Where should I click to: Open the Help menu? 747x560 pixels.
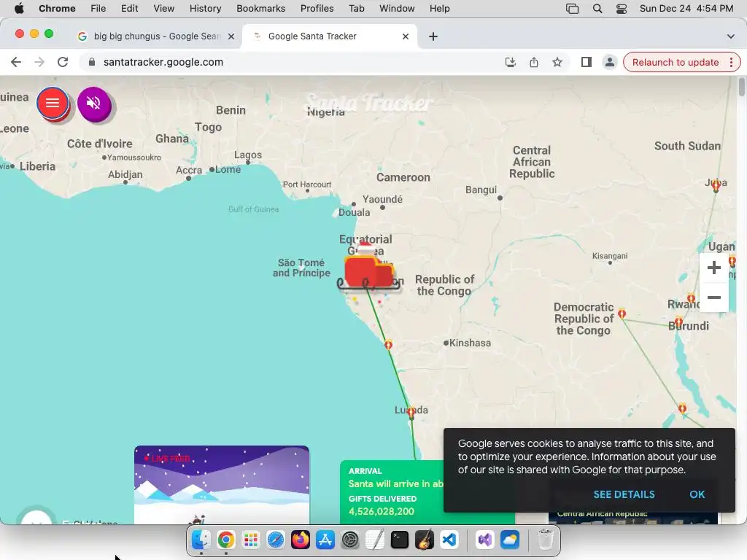pyautogui.click(x=439, y=9)
